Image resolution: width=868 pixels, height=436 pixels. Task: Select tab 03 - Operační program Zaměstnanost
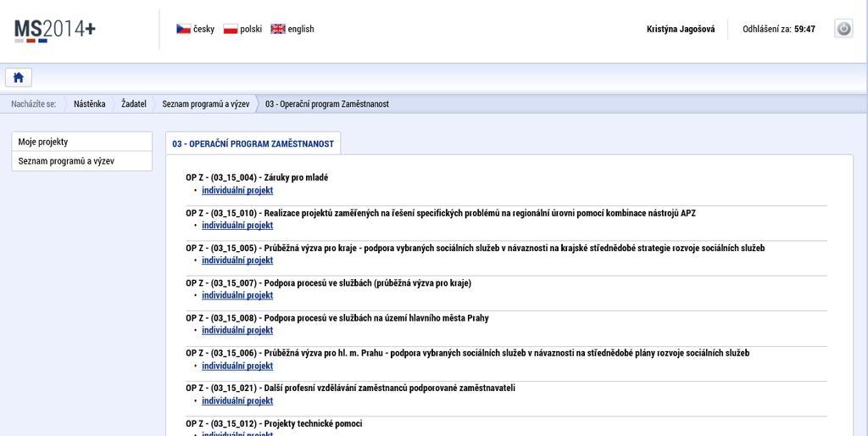[253, 143]
